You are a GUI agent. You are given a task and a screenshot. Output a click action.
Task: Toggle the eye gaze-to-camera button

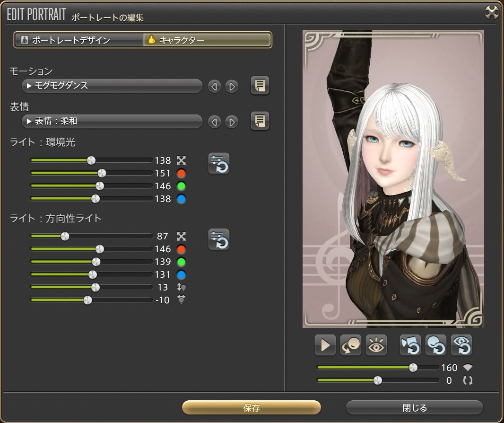point(376,345)
